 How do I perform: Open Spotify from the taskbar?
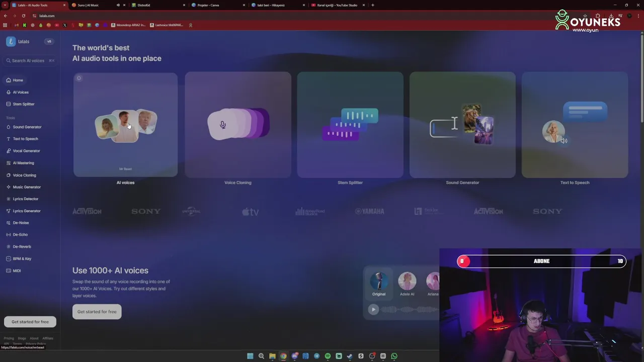coord(328,356)
